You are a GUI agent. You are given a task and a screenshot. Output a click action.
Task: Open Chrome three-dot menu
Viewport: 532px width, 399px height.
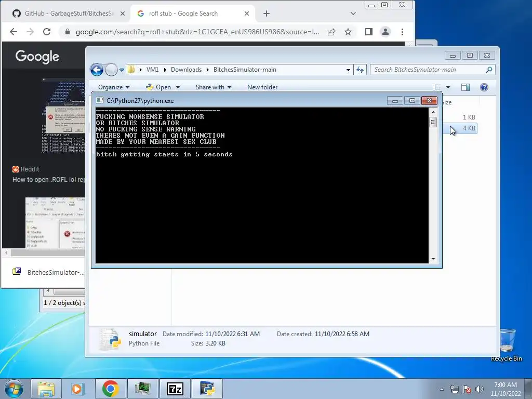pos(403,32)
